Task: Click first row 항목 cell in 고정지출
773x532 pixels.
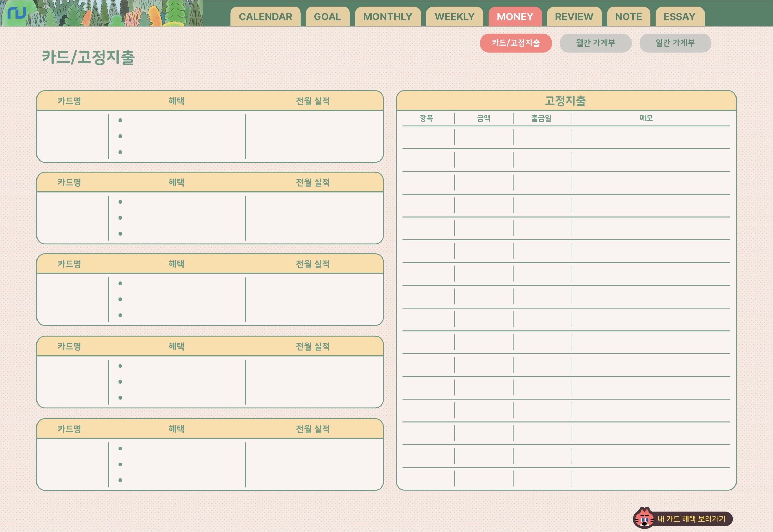Action: (x=428, y=137)
